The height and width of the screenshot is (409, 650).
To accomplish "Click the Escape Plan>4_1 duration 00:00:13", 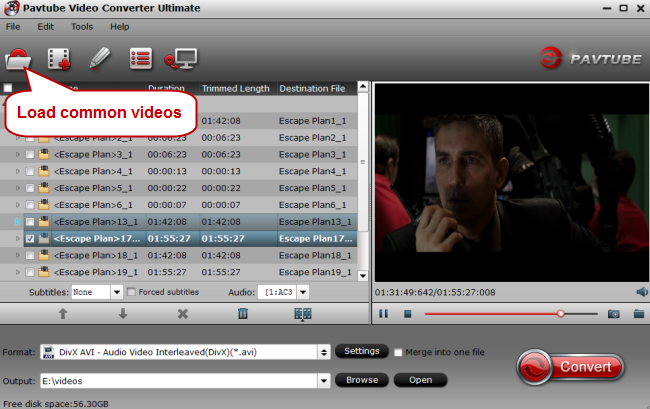I will [167, 171].
